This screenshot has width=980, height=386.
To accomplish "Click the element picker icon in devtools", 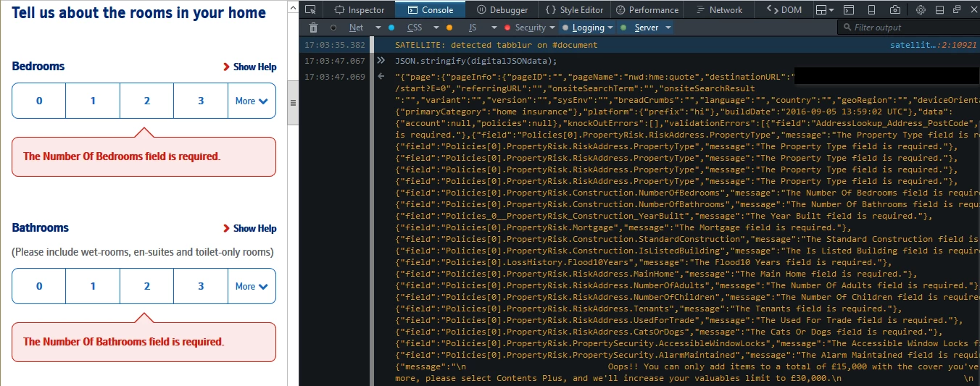I will click(310, 9).
